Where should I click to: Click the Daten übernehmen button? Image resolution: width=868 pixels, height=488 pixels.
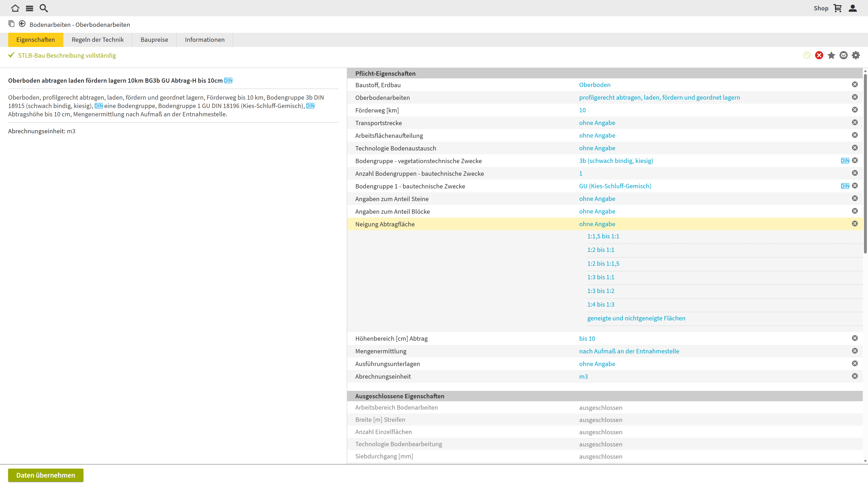click(x=45, y=475)
